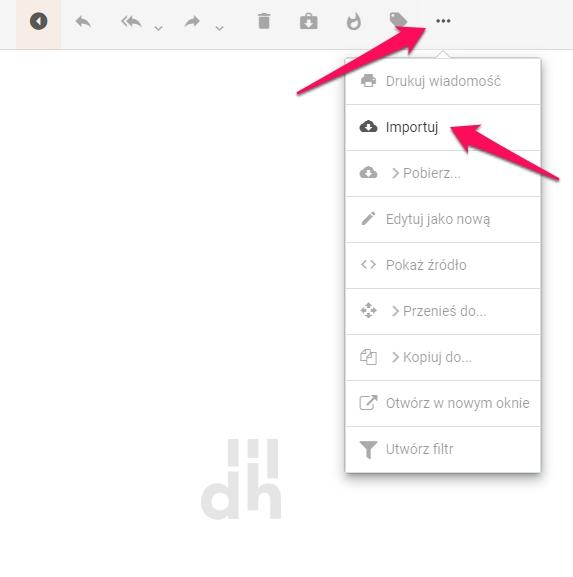Image resolution: width=573 pixels, height=577 pixels.
Task: Reply to the message
Action: click(83, 22)
